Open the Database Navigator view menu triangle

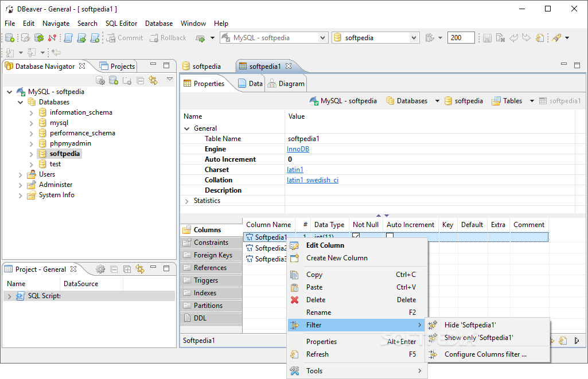(170, 79)
